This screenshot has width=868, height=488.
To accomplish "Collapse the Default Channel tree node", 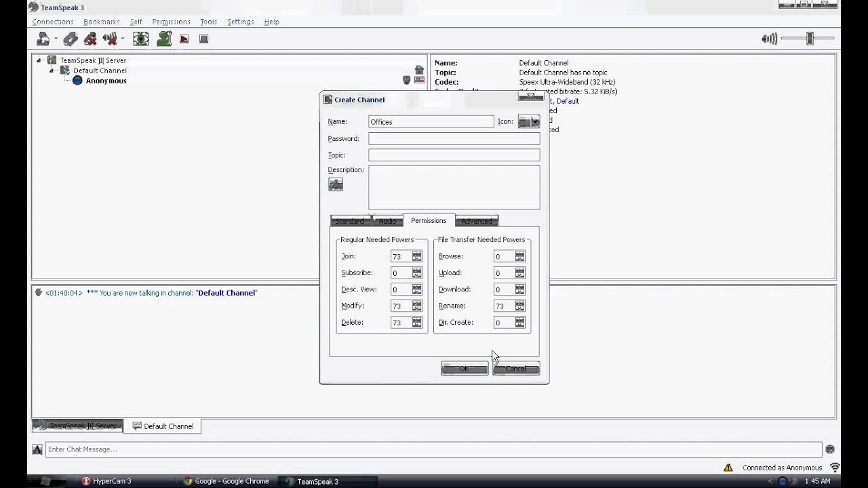I will 52,70.
